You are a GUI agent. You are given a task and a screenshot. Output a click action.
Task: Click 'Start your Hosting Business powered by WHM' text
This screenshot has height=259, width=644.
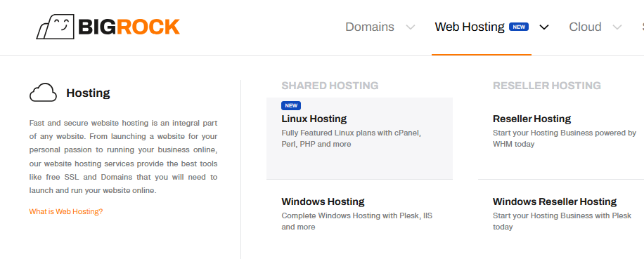pyautogui.click(x=565, y=138)
